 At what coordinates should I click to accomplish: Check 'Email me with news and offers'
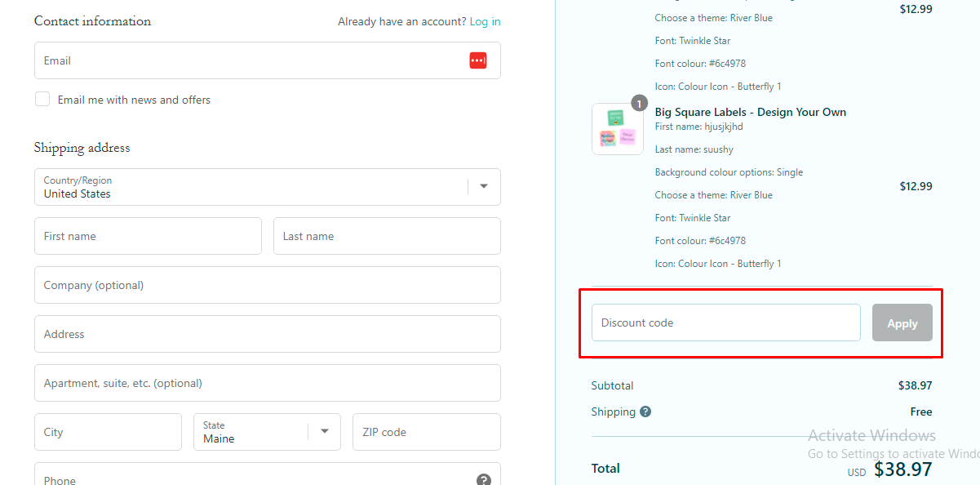point(42,99)
